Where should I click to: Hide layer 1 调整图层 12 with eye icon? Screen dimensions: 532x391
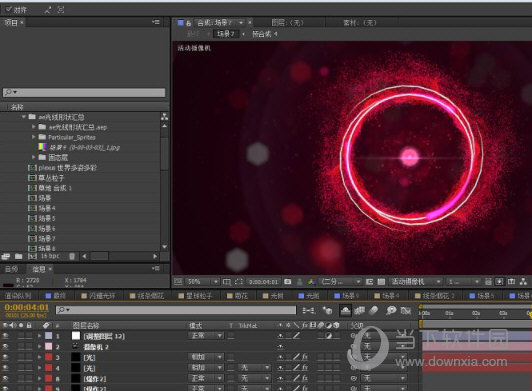5,336
